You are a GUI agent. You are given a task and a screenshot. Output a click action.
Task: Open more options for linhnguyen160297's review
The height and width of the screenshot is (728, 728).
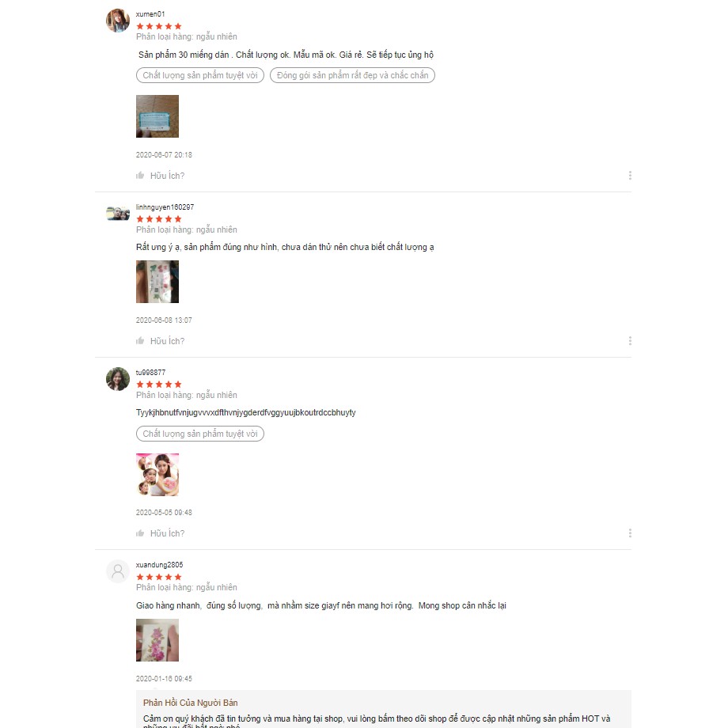[630, 341]
